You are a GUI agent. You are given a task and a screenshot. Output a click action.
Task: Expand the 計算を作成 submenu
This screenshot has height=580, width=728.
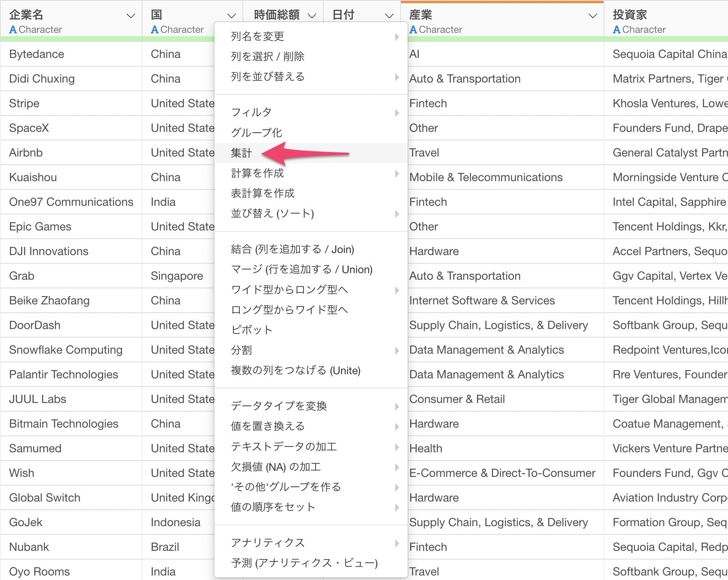(311, 173)
